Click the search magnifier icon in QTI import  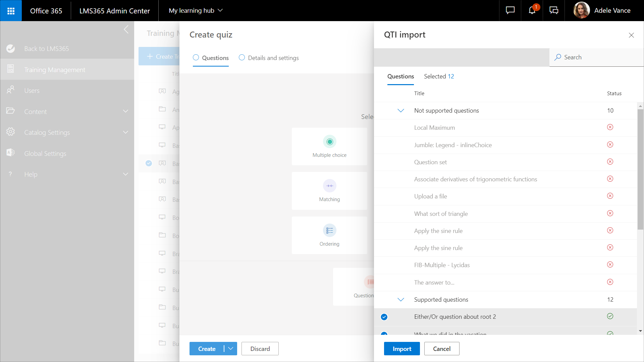click(x=557, y=57)
